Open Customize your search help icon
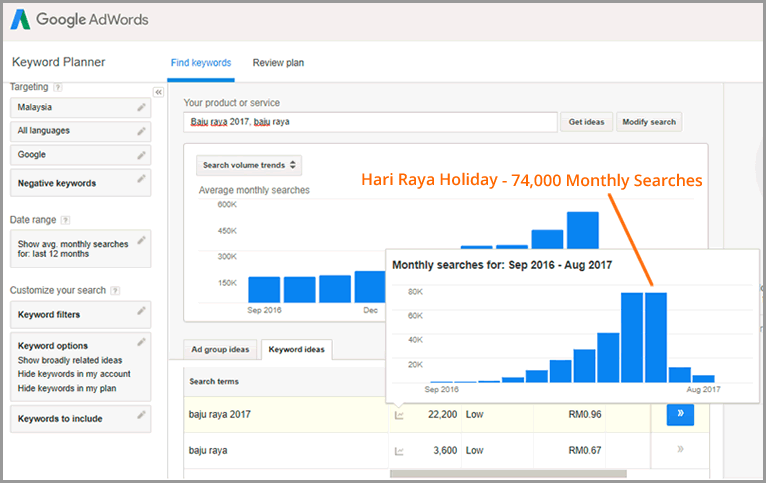 pos(115,291)
